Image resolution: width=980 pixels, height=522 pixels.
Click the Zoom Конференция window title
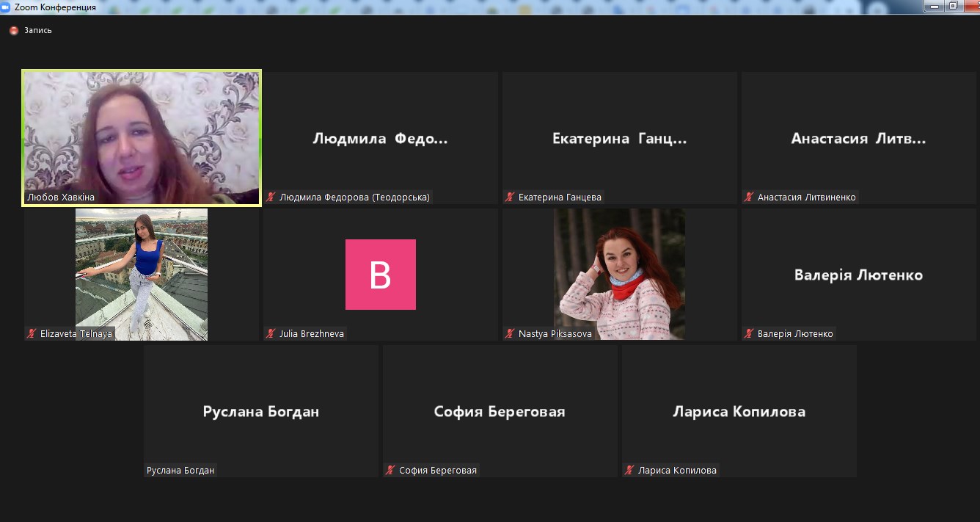[x=55, y=7]
